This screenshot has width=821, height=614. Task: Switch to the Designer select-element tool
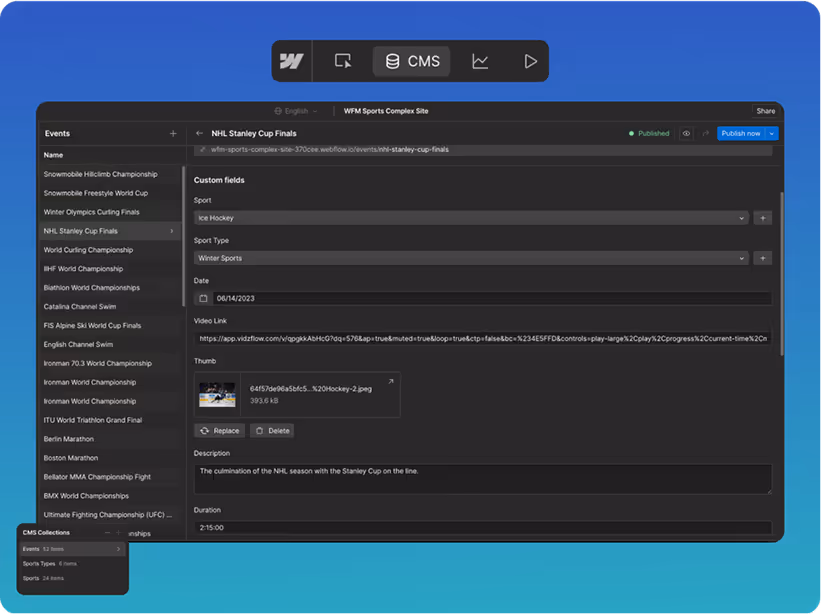[x=343, y=61]
